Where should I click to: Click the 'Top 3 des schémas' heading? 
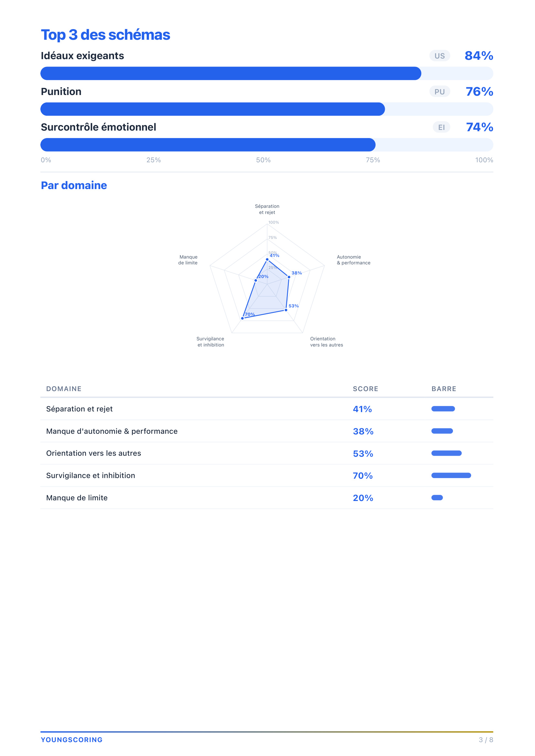point(105,35)
